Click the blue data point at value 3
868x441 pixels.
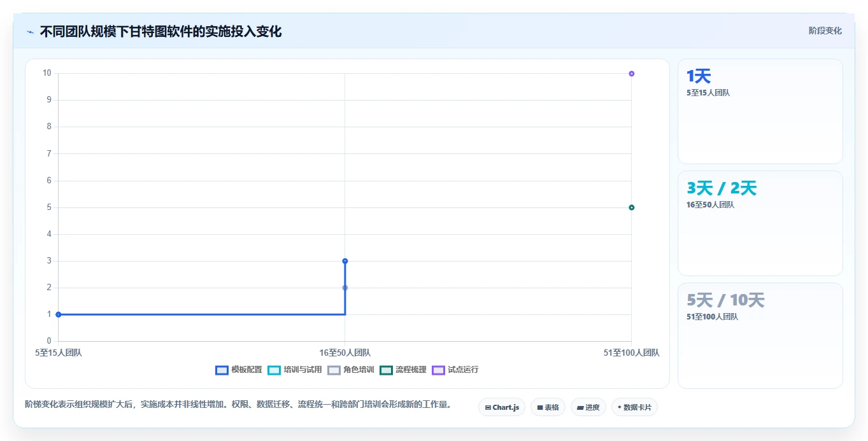coord(345,261)
